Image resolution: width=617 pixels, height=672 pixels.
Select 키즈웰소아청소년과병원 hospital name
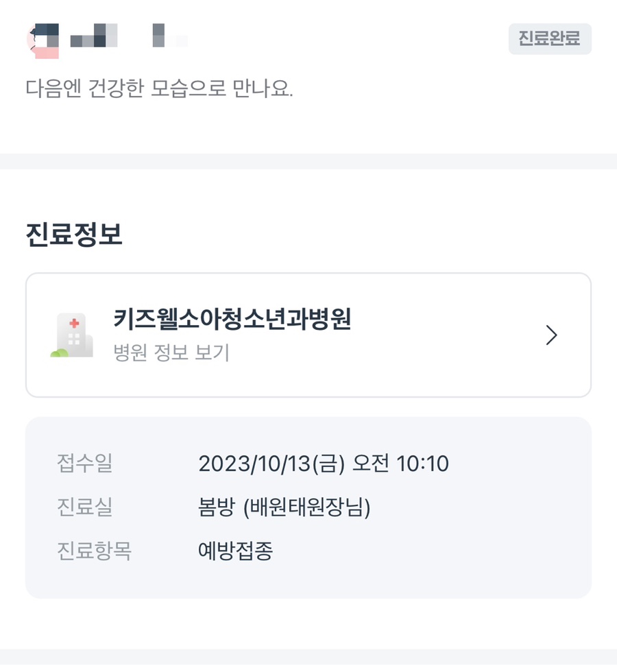[232, 320]
